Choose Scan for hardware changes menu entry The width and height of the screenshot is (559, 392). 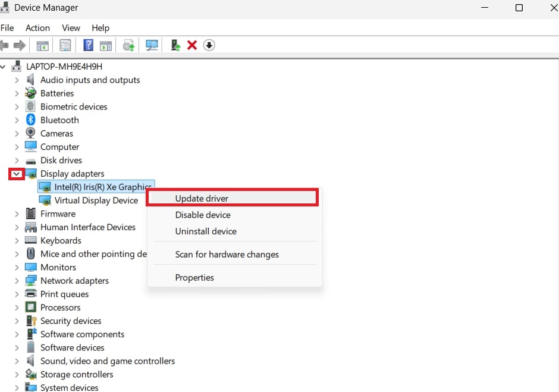[x=235, y=255]
